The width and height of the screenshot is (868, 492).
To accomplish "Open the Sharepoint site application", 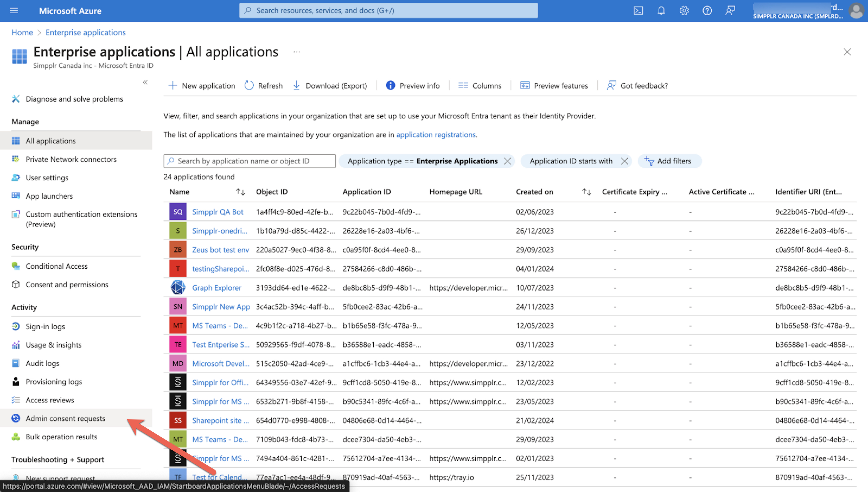I will (220, 420).
